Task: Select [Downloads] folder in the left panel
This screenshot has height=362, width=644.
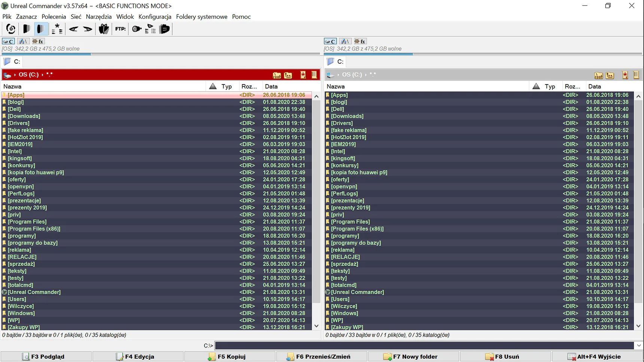Action: point(157,116)
